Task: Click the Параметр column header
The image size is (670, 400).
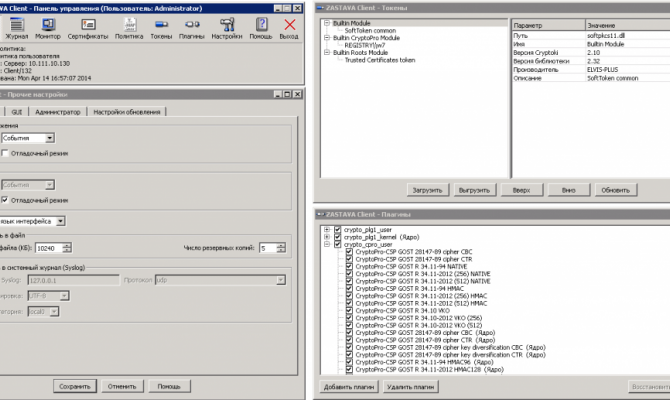Action: [548, 25]
